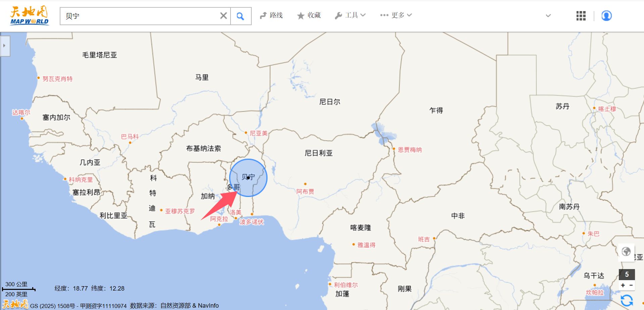Select the 路线 route planning icon

264,15
